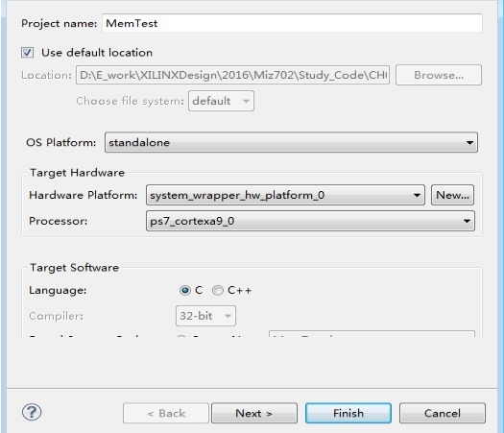Click the Next > button
The width and height of the screenshot is (504, 433).
tap(254, 413)
